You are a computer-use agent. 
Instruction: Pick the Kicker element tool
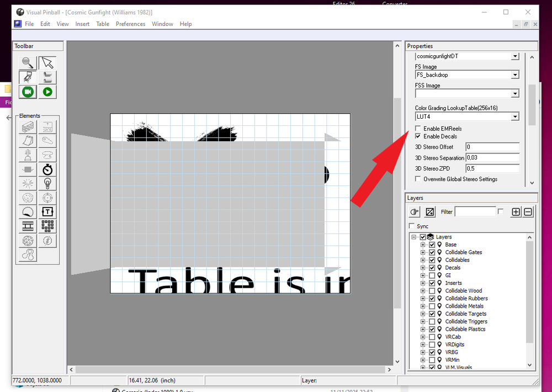28,198
